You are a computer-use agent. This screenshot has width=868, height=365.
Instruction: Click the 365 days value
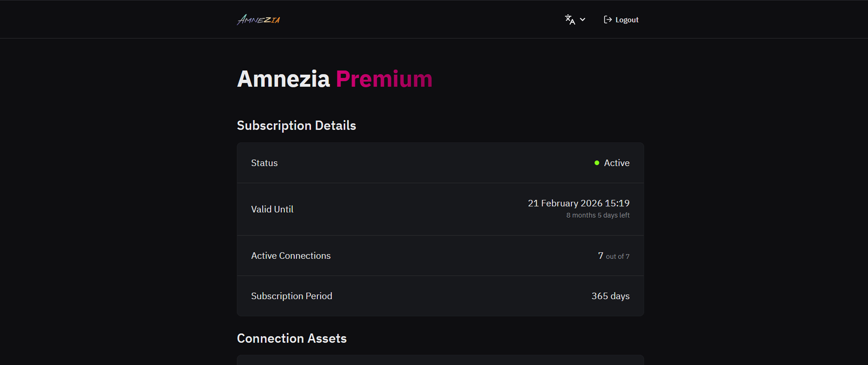point(610,296)
